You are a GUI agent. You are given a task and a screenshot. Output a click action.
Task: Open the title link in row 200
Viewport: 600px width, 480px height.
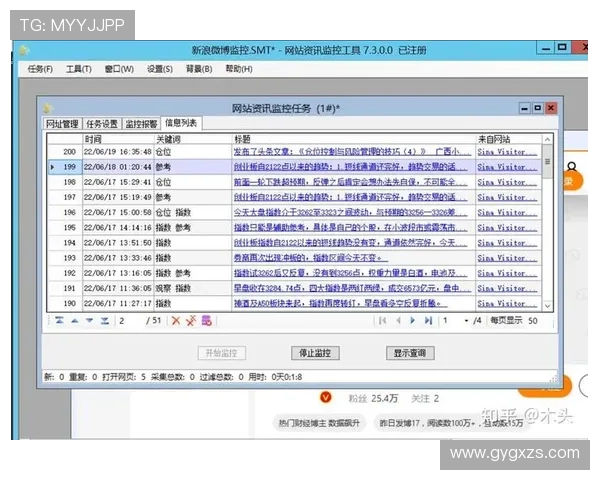(x=352, y=152)
